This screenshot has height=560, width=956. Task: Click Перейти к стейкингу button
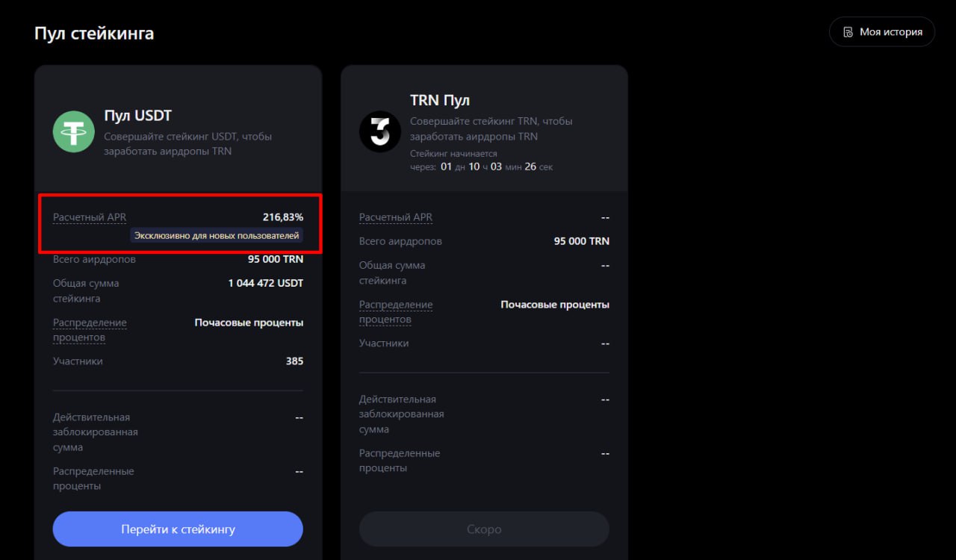click(178, 529)
